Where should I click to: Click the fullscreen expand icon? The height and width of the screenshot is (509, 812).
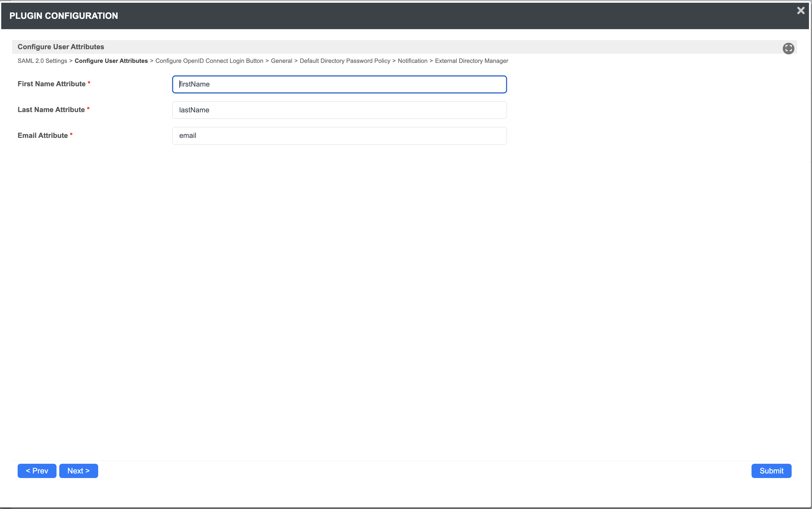click(x=788, y=48)
